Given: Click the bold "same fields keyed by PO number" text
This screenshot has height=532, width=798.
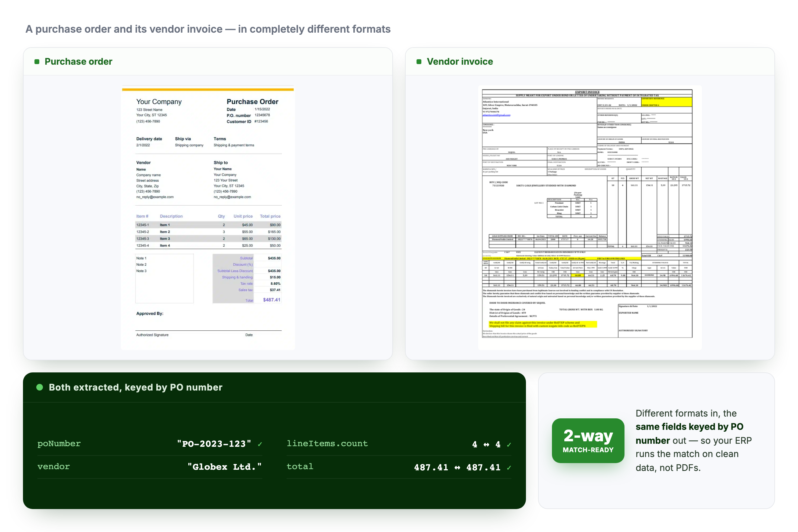Looking at the screenshot, I should (689, 433).
